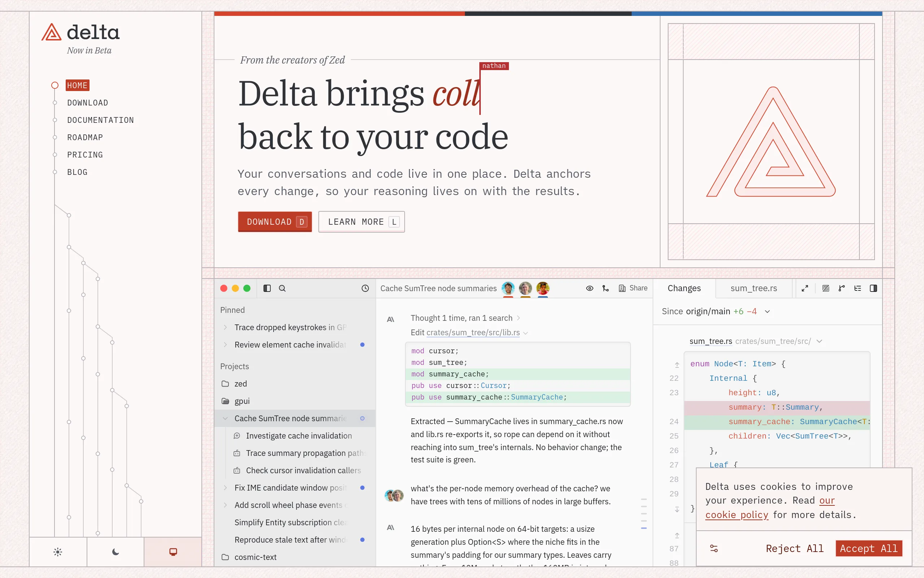Click the git branch icon in the Changes toolbar
The height and width of the screenshot is (578, 924).
[x=842, y=288]
